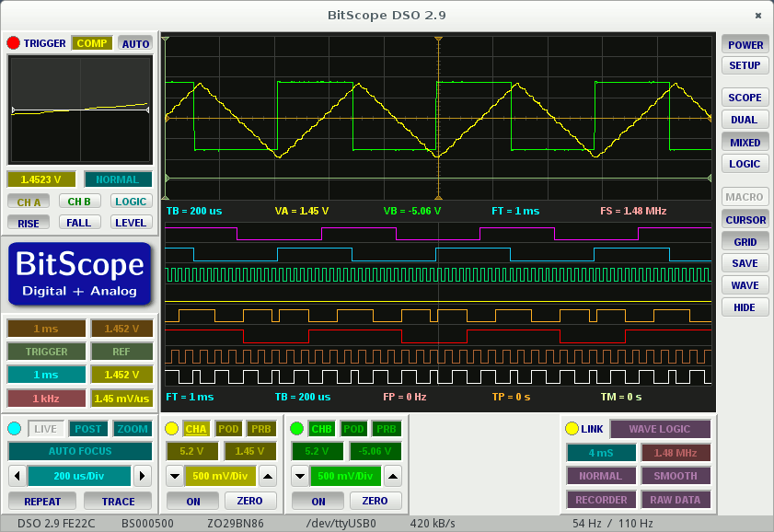Image resolution: width=774 pixels, height=532 pixels.
Task: Open Channel B range dropdown arrow
Action: click(x=299, y=476)
